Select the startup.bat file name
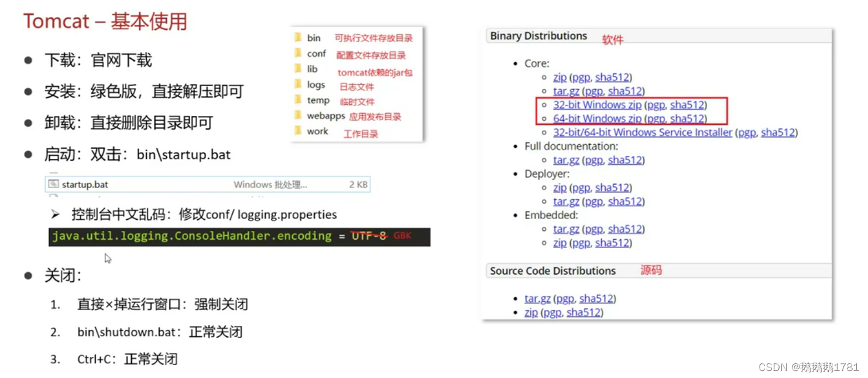This screenshot has height=378, width=868. (x=85, y=185)
